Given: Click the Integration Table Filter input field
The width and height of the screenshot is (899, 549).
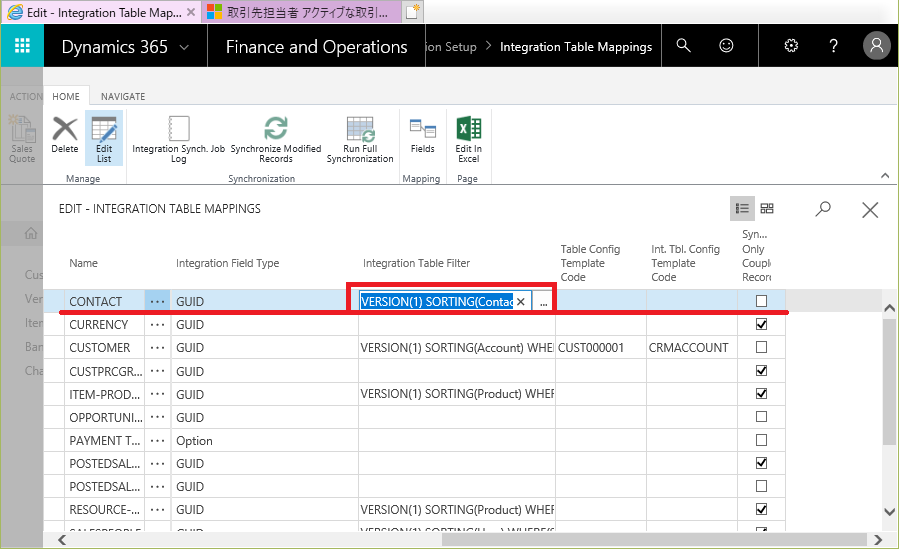Looking at the screenshot, I should [436, 302].
